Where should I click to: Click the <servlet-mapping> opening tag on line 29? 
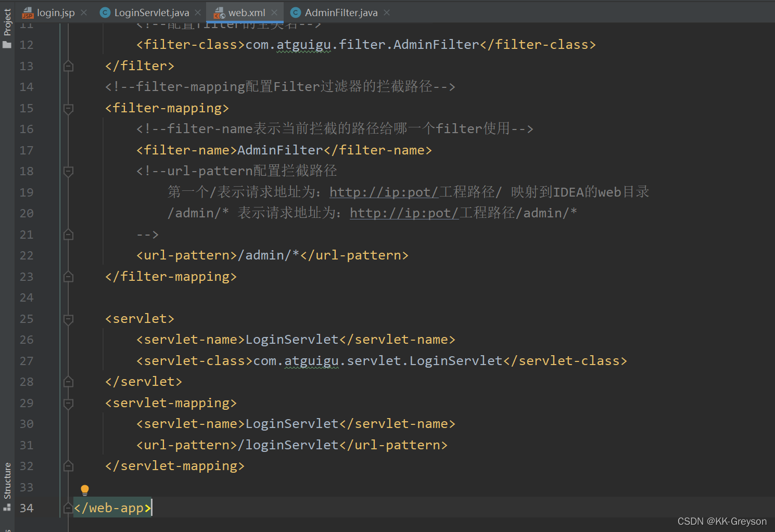click(x=171, y=403)
